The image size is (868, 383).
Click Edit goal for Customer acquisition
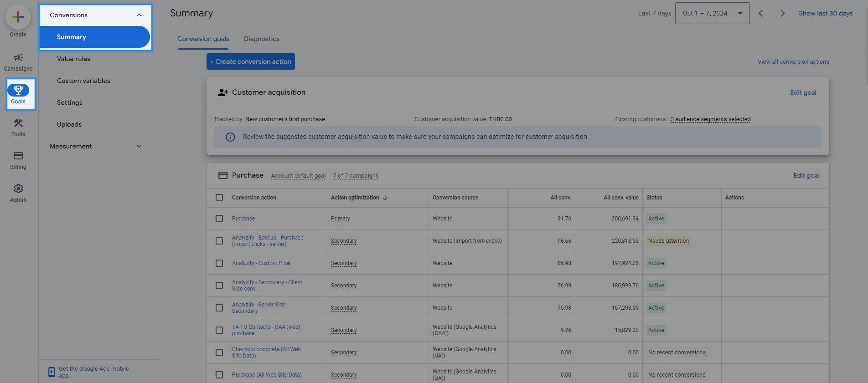803,92
